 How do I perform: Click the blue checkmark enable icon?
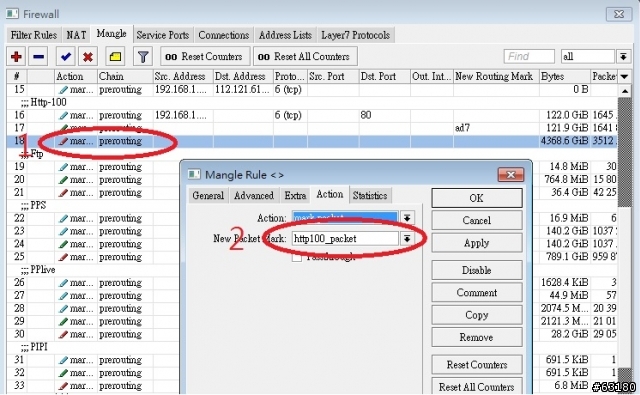pyautogui.click(x=65, y=56)
